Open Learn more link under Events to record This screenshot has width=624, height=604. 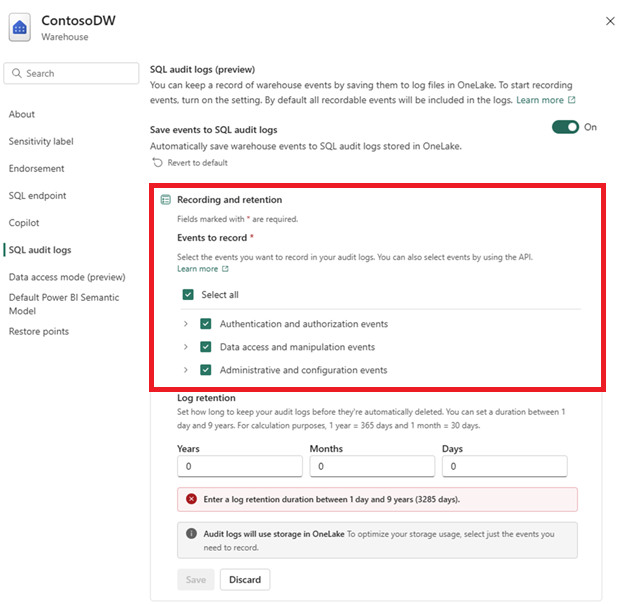pyautogui.click(x=198, y=269)
